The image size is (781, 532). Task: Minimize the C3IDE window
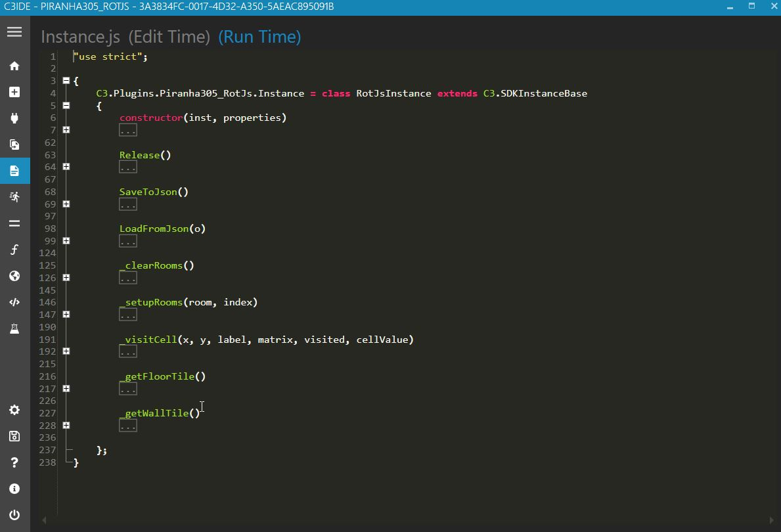(x=730, y=7)
